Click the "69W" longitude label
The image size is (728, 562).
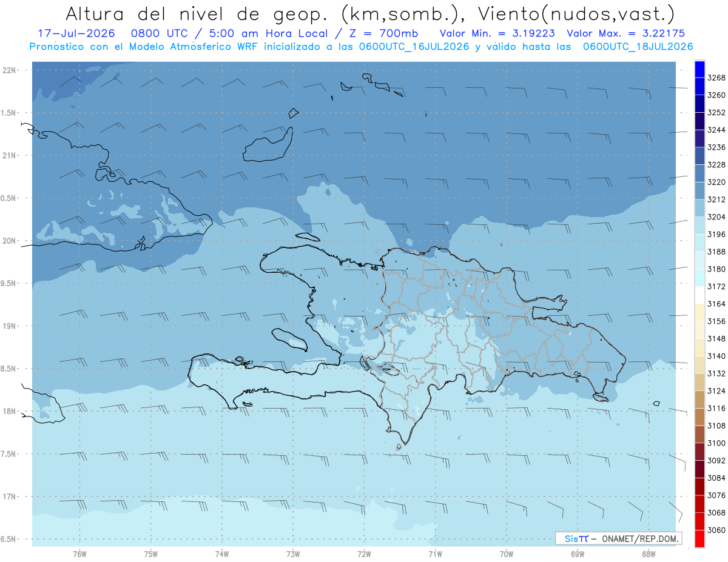point(578,554)
